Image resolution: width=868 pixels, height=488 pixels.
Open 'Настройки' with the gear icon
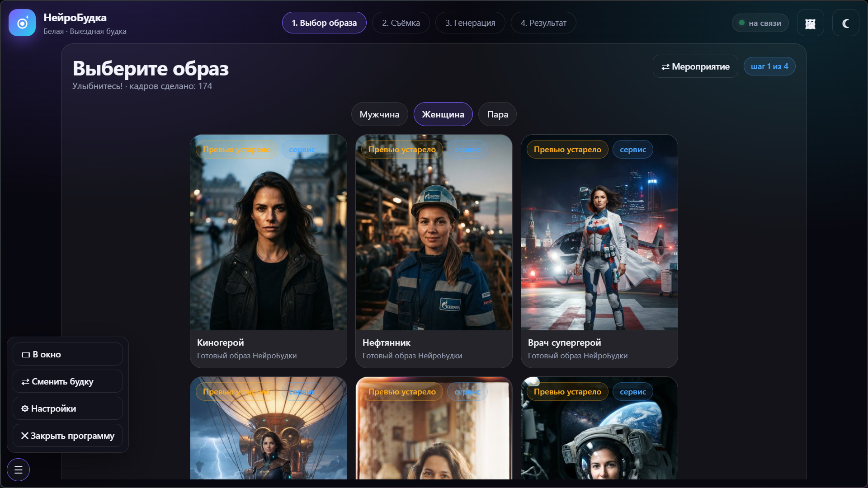pos(68,408)
